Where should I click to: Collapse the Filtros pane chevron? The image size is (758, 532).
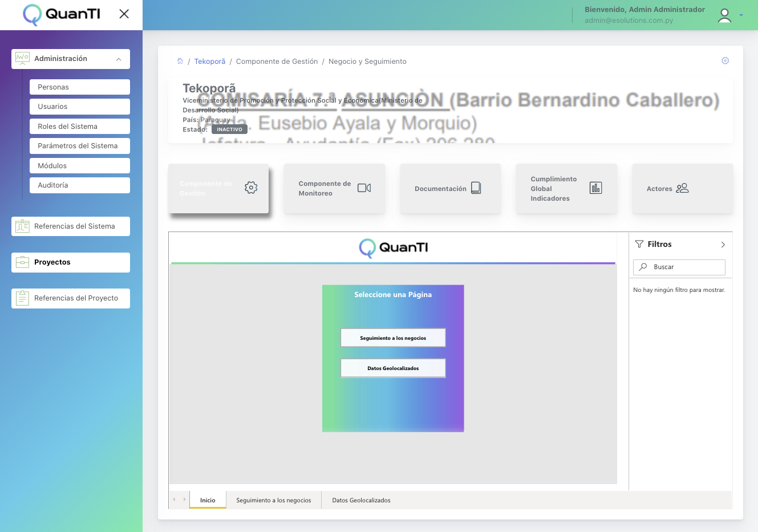(723, 245)
